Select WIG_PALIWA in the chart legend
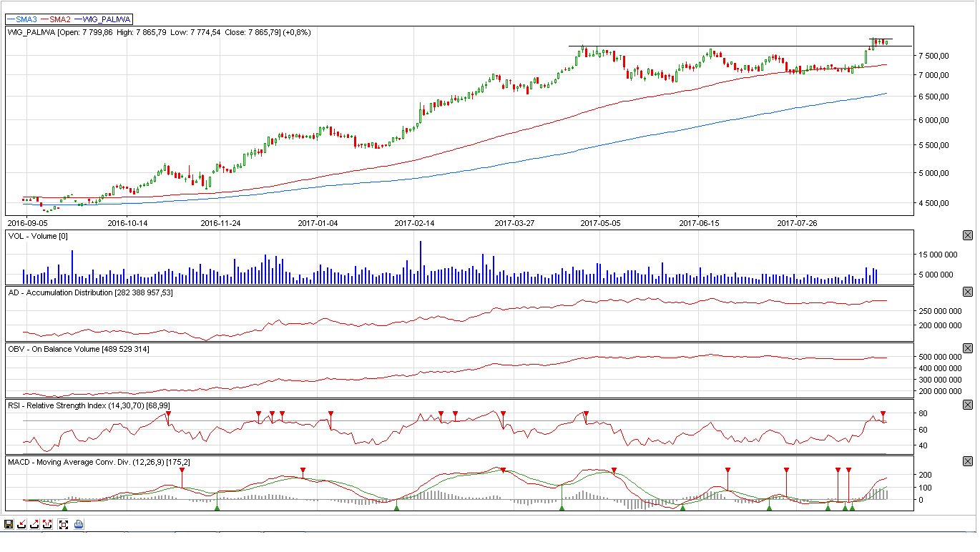The height and width of the screenshot is (552, 980). (x=102, y=19)
